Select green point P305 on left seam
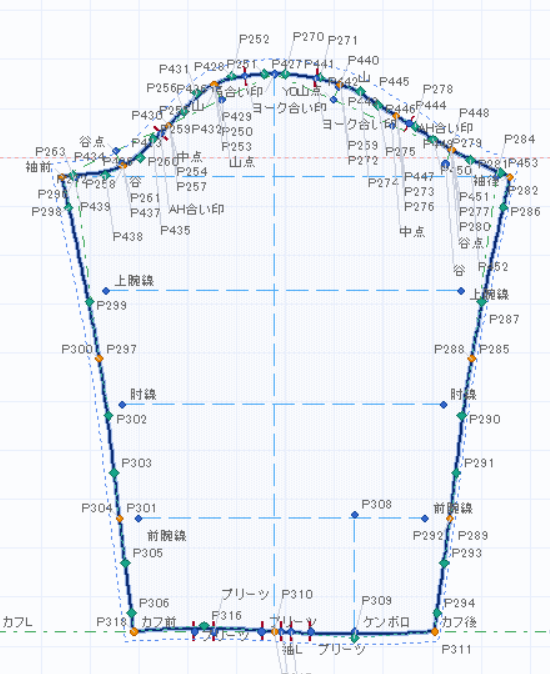This screenshot has width=550, height=674. click(x=125, y=563)
